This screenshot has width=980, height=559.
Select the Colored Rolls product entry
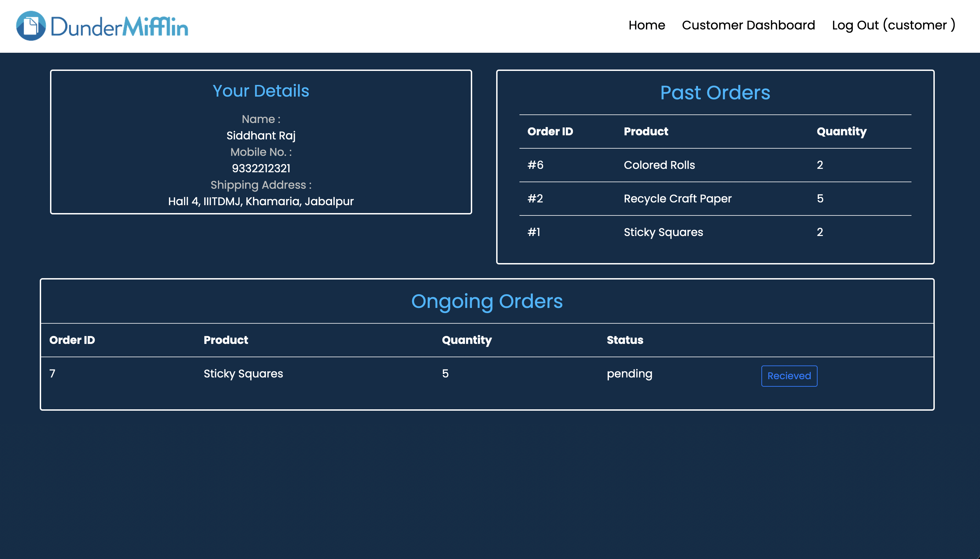(x=659, y=165)
